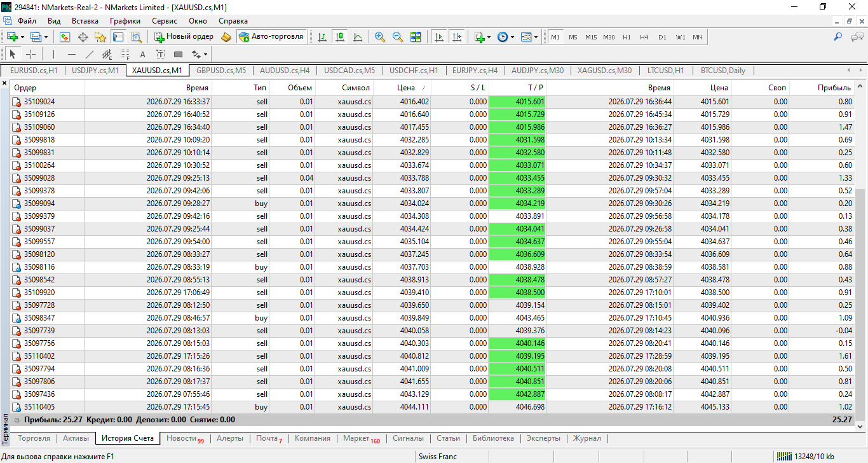
Task: Select the H4 timeframe button
Action: pos(644,37)
